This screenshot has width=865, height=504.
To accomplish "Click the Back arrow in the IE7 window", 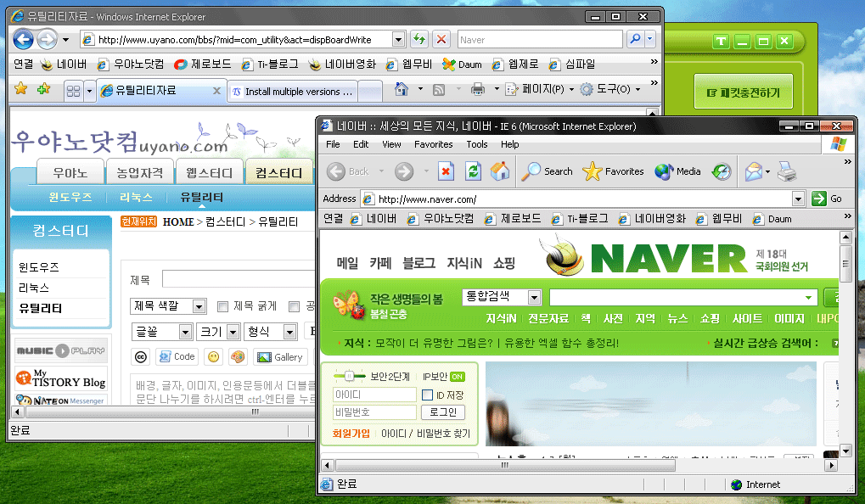I will click(23, 39).
